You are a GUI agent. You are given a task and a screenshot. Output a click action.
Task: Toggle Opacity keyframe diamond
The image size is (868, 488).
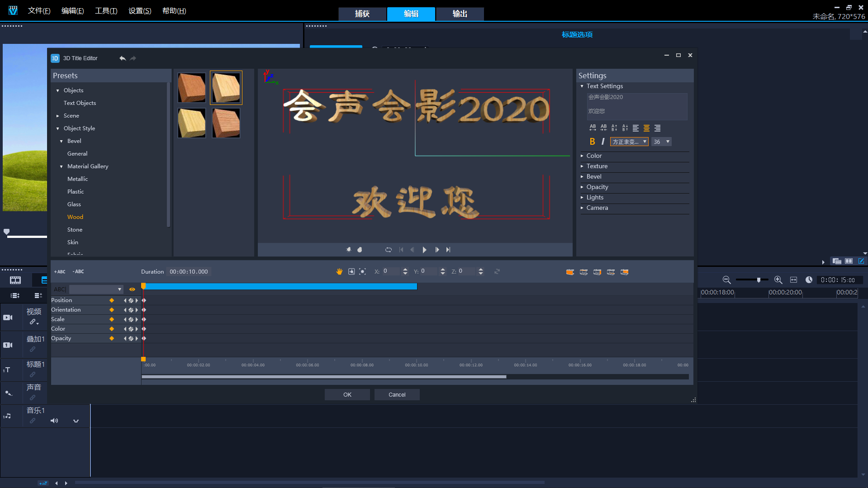[x=112, y=338]
